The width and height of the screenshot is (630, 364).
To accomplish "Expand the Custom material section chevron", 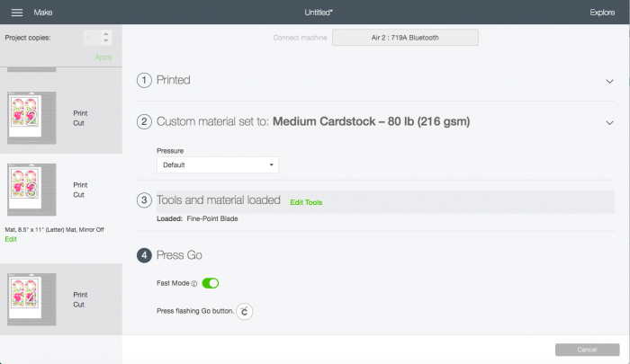I will 609,123.
